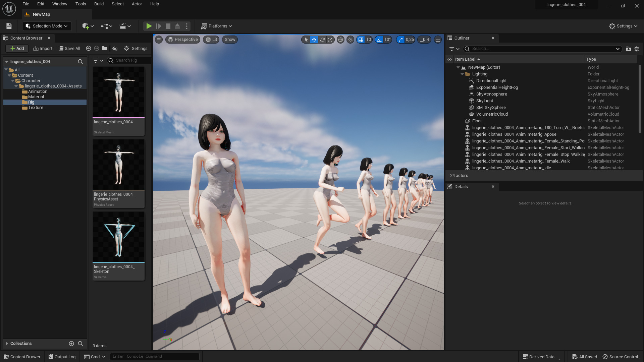Add a new collection with the plus icon

click(x=71, y=344)
